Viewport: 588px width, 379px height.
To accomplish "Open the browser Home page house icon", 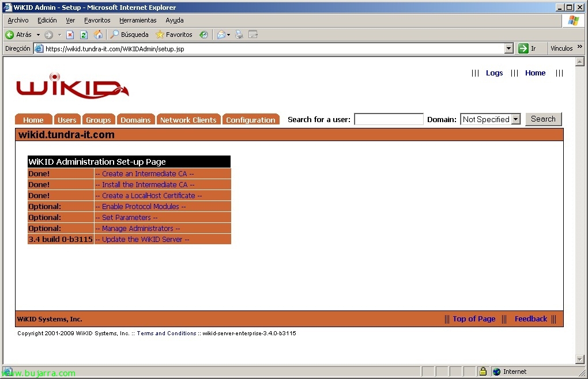I will [x=98, y=35].
